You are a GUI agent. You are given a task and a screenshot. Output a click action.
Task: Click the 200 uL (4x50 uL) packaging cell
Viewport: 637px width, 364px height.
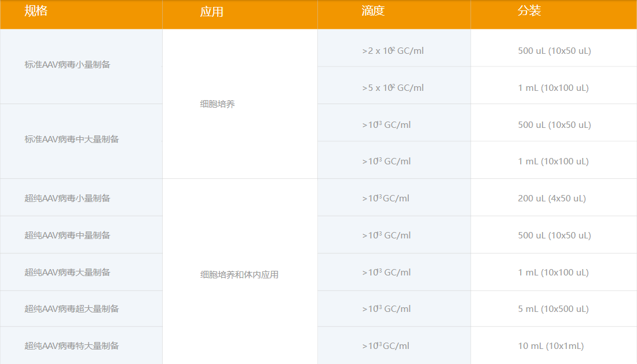pos(551,198)
